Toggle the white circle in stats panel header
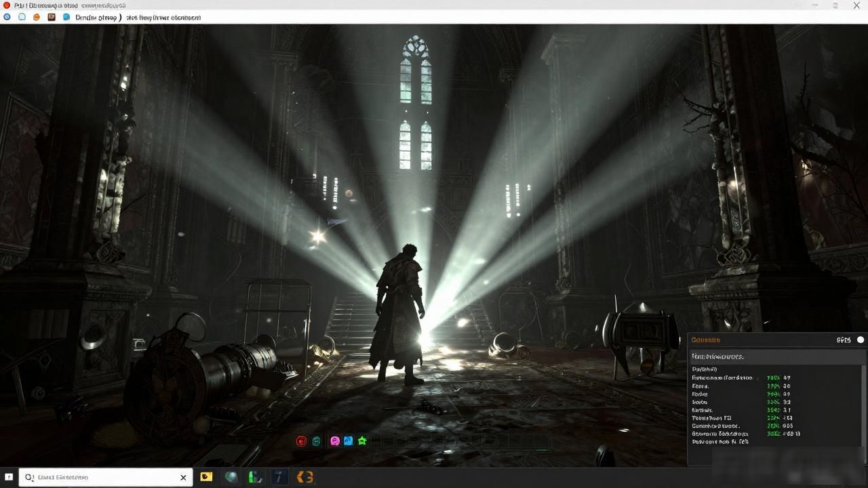The image size is (868, 488). (x=861, y=340)
